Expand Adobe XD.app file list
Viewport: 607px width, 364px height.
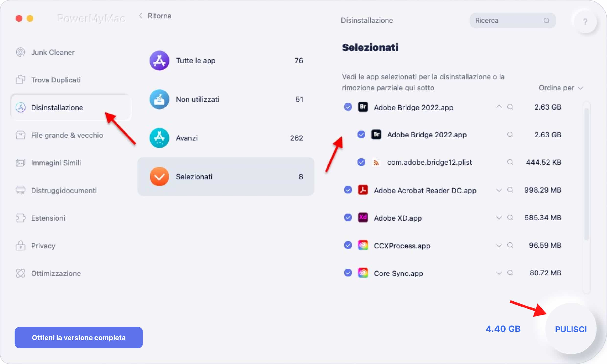pyautogui.click(x=498, y=217)
